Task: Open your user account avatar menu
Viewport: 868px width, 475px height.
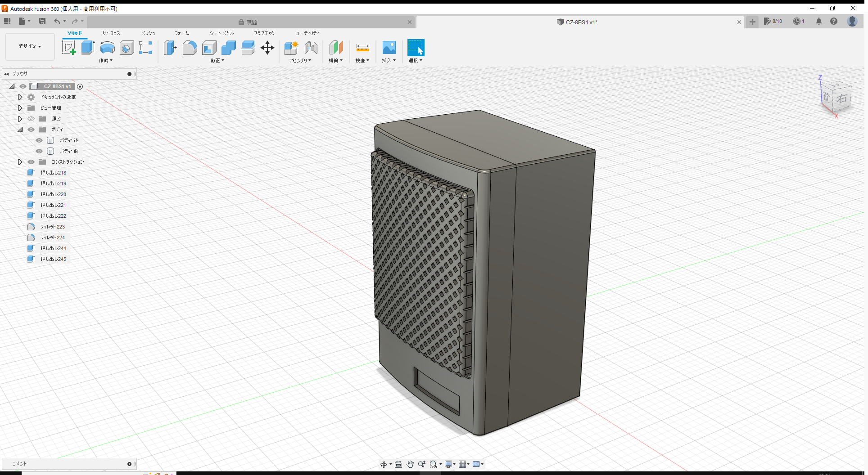Action: 852,21
